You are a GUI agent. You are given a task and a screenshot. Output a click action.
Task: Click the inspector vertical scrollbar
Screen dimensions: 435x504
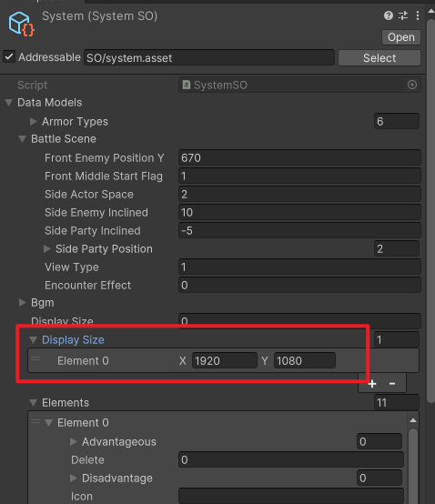430,209
